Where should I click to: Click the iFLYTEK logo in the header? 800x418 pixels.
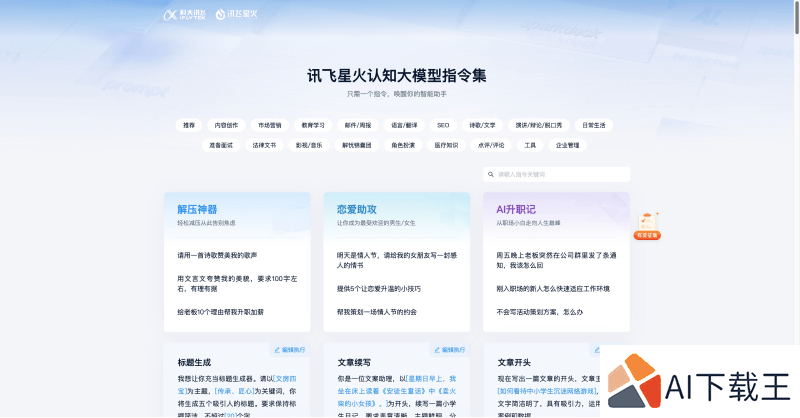[184, 15]
